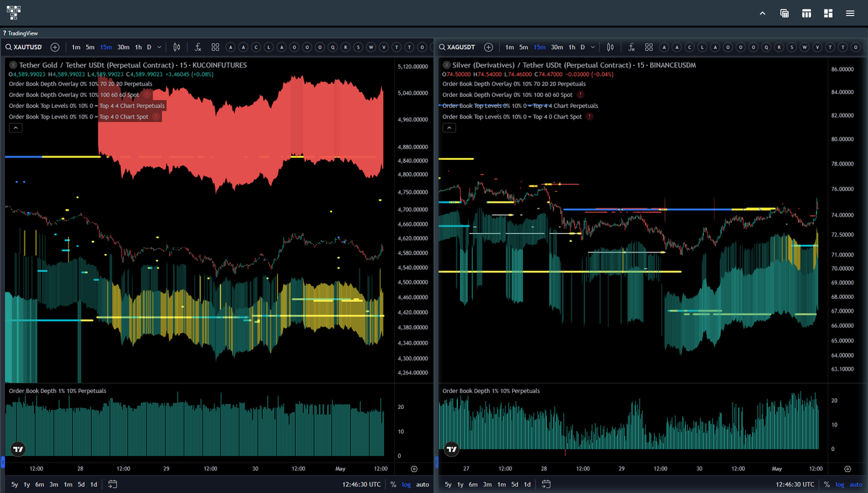The image size is (868, 493).
Task: Open the four-tile layout selector in top bar
Action: pos(828,13)
